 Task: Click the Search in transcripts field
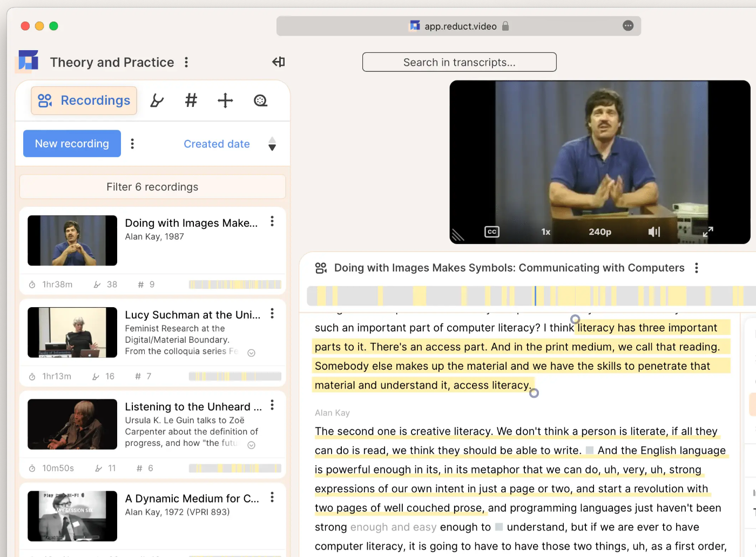459,62
